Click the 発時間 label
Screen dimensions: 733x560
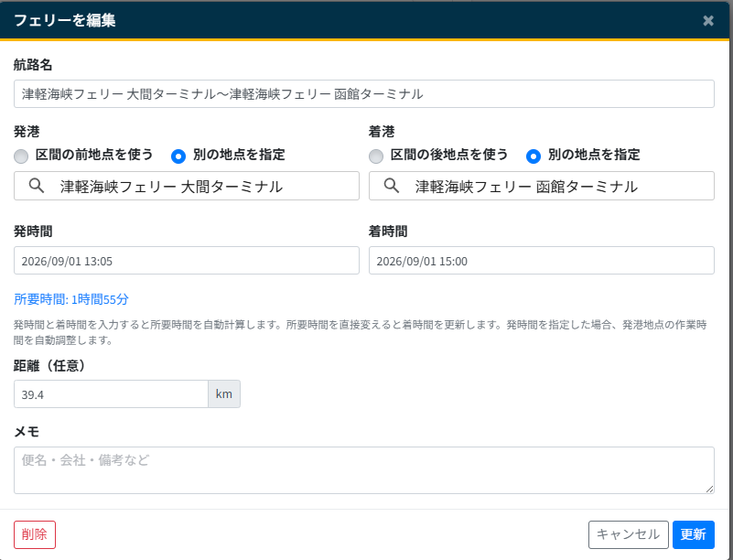point(33,232)
